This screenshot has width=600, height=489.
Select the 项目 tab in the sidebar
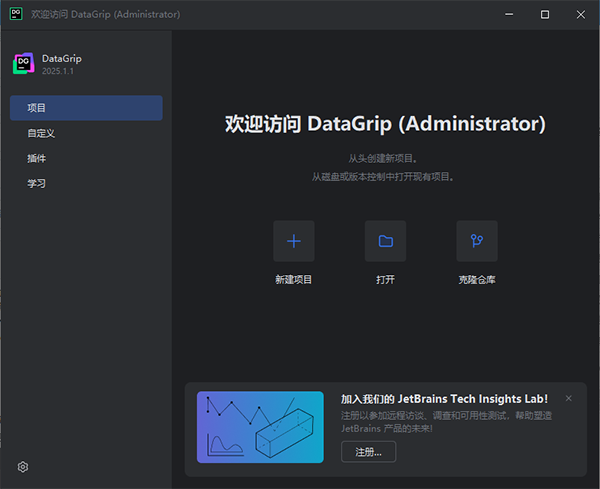click(86, 107)
